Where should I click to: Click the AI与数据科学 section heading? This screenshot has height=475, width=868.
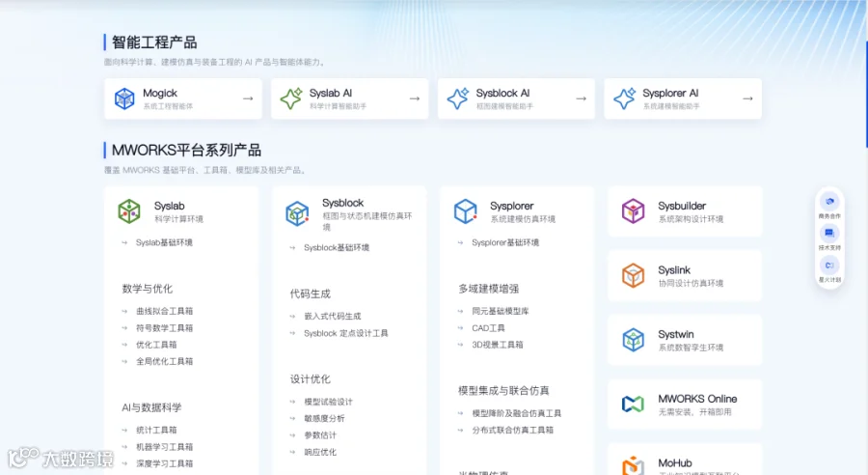[151, 407]
